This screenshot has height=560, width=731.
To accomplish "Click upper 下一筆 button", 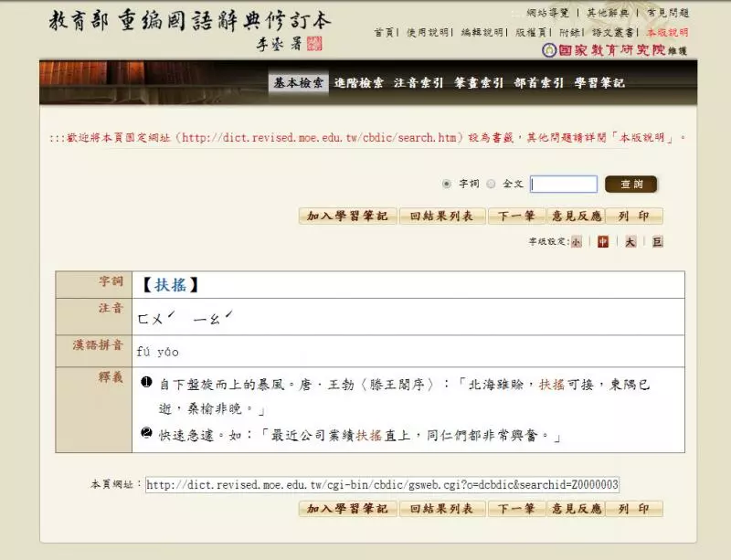I will point(516,216).
